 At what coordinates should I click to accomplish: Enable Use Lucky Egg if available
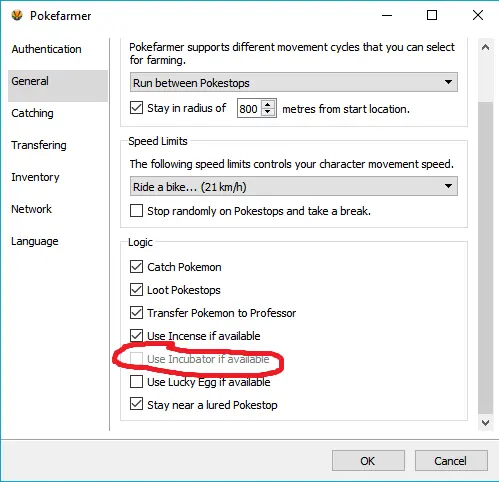click(136, 382)
